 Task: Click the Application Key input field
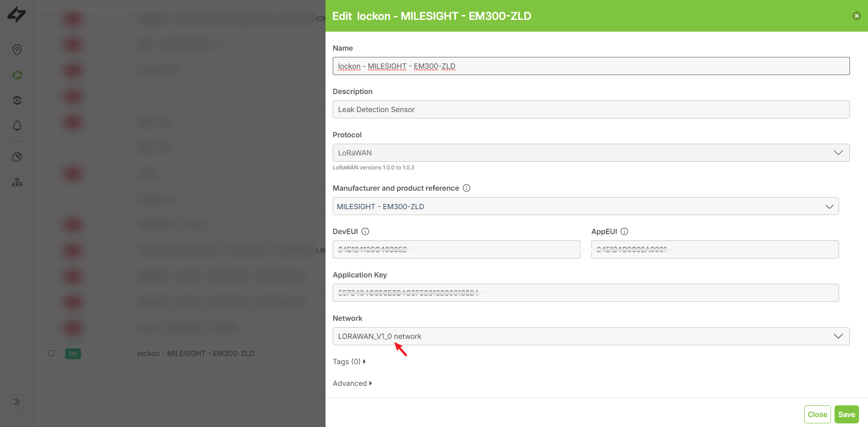pos(585,293)
